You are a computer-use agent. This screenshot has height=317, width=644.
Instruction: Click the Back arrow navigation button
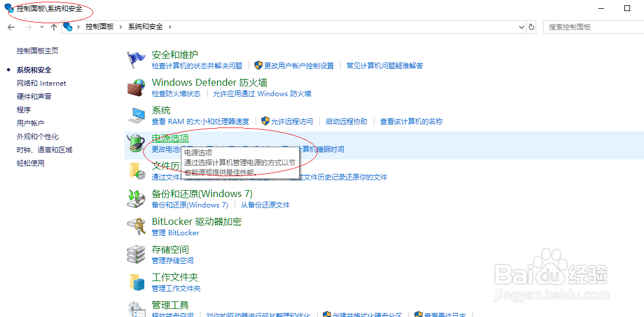coord(11,27)
